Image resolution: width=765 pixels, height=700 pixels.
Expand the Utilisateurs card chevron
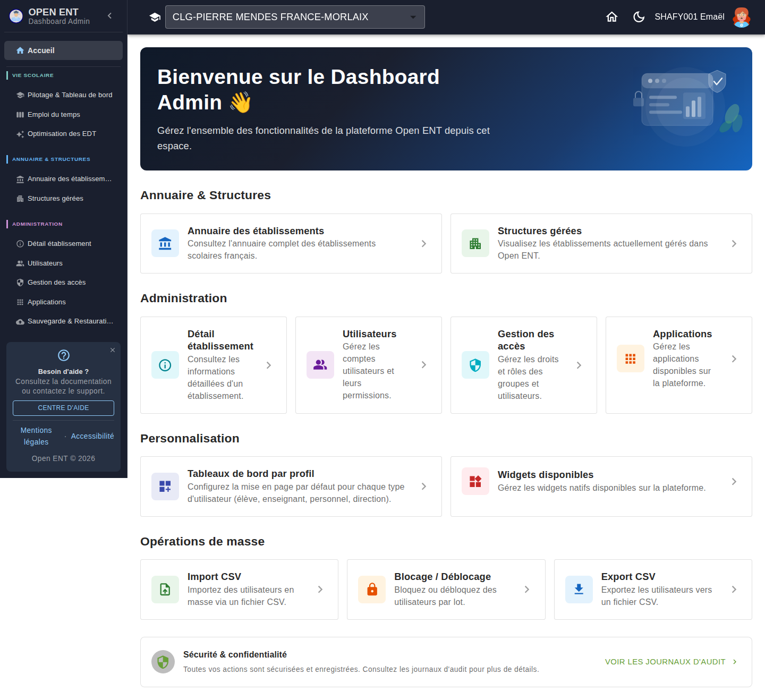pyautogui.click(x=424, y=365)
